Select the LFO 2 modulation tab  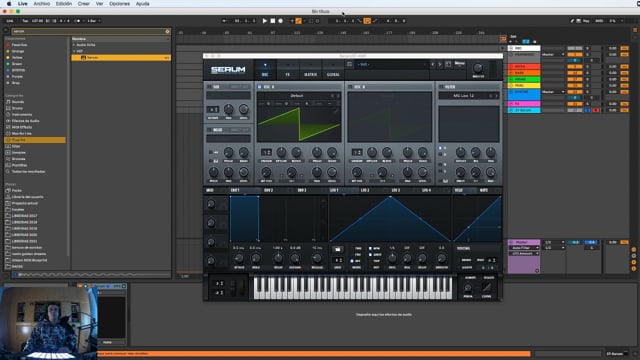pos(365,190)
